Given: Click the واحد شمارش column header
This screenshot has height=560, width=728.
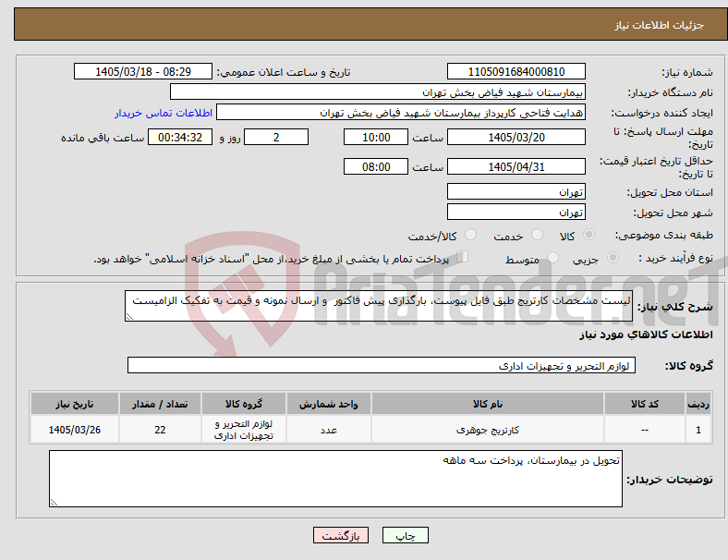Looking at the screenshot, I should click(328, 404).
